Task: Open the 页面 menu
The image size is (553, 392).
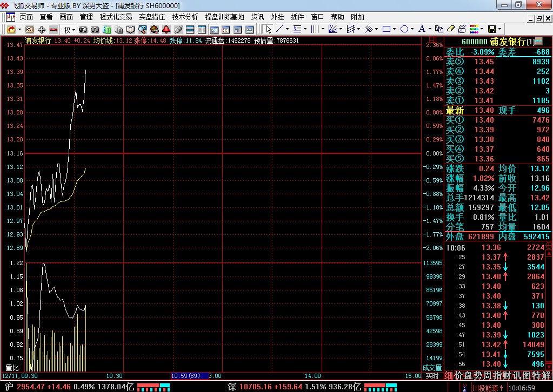Action: [x=26, y=17]
